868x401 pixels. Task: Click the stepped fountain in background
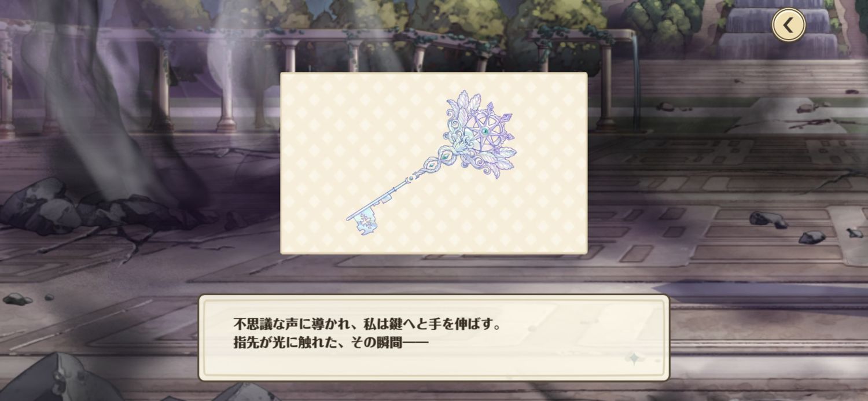(x=779, y=29)
